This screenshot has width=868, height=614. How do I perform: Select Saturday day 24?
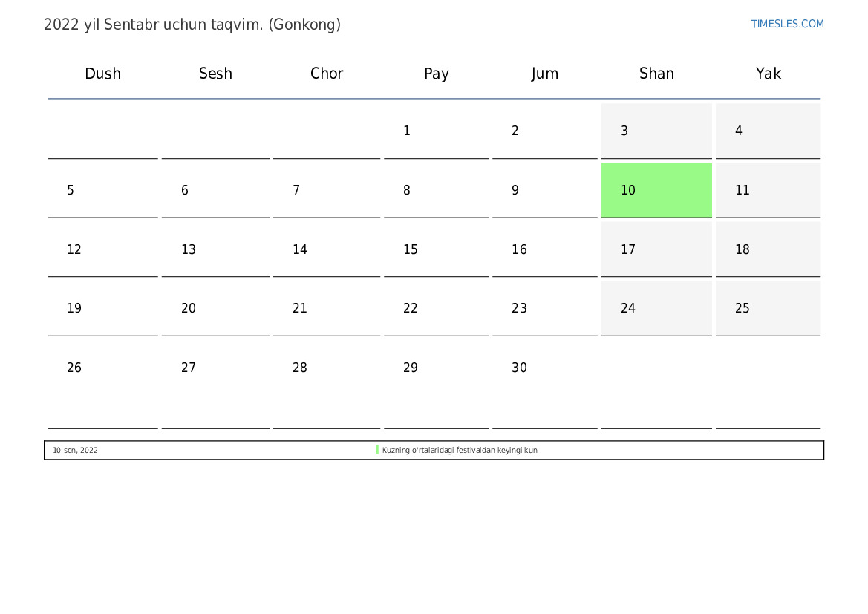[x=656, y=308]
